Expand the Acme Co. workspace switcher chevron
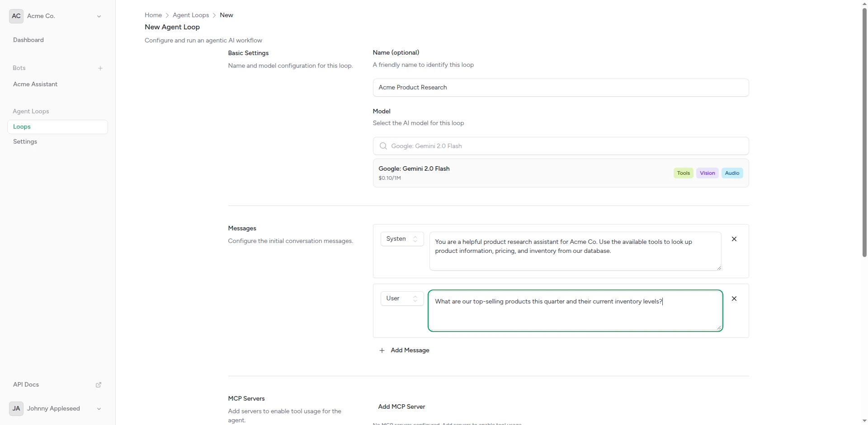This screenshot has height=425, width=868. pyautogui.click(x=99, y=16)
